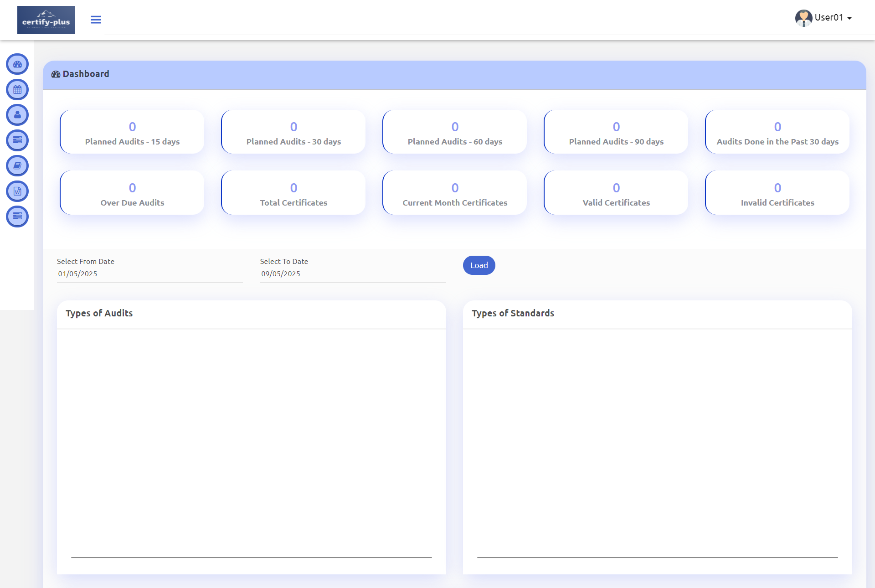Open the Total Certificates card

[293, 193]
